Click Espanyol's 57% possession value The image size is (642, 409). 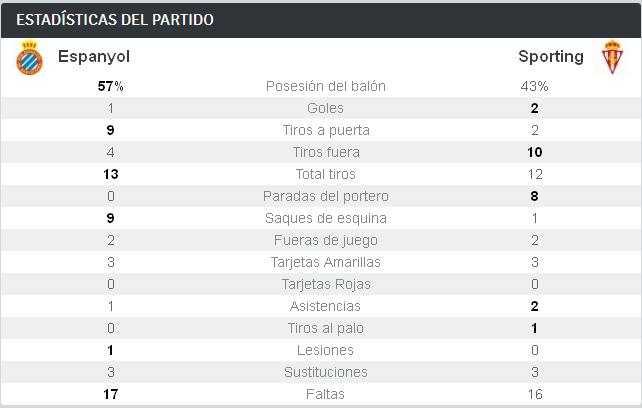[110, 86]
